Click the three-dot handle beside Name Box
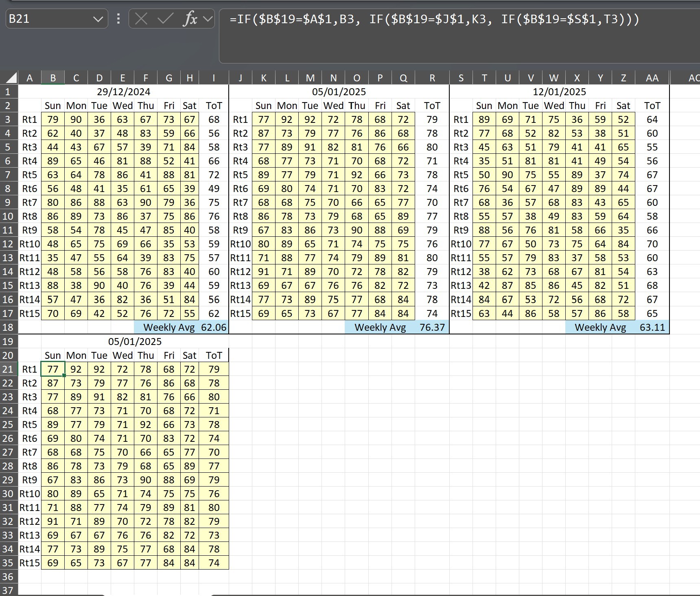 pos(118,19)
